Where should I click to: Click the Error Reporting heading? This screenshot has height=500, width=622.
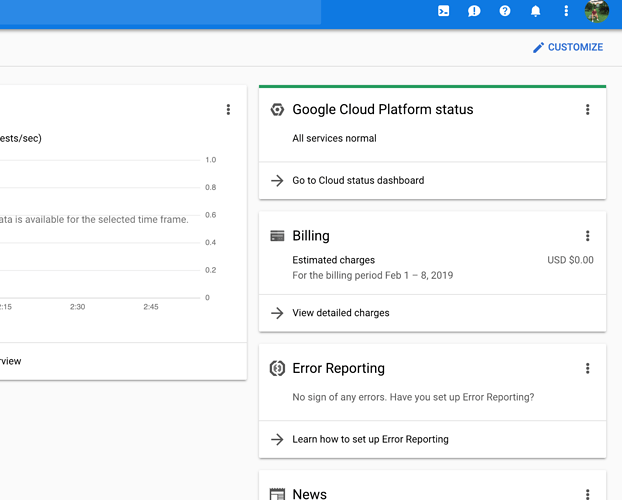tap(338, 369)
